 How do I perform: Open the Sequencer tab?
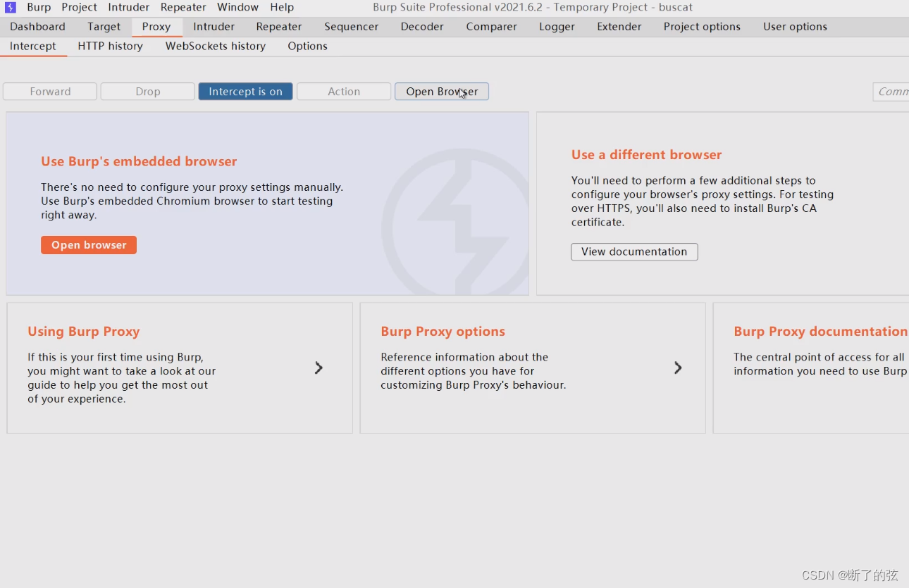351,27
